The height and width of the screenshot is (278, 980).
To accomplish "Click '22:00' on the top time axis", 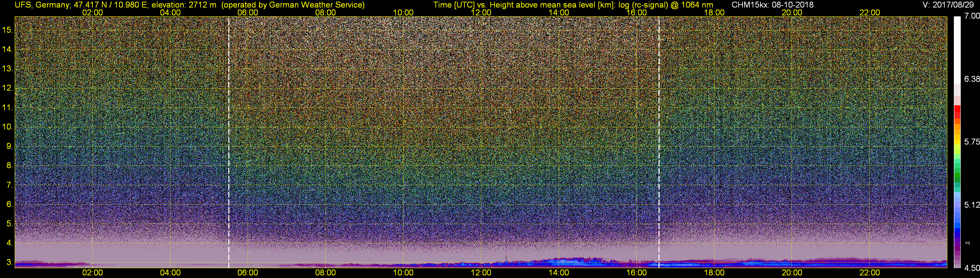I will pos(870,12).
